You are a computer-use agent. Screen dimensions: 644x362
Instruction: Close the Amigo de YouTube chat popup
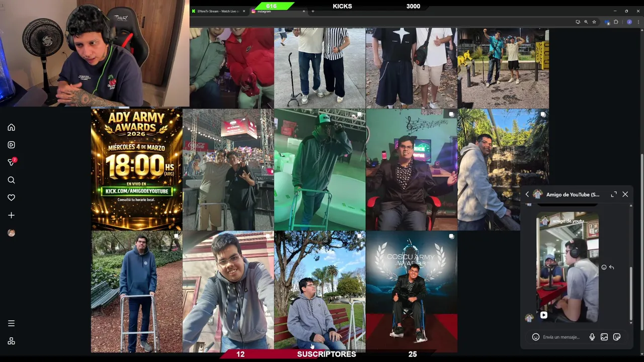coord(625,194)
